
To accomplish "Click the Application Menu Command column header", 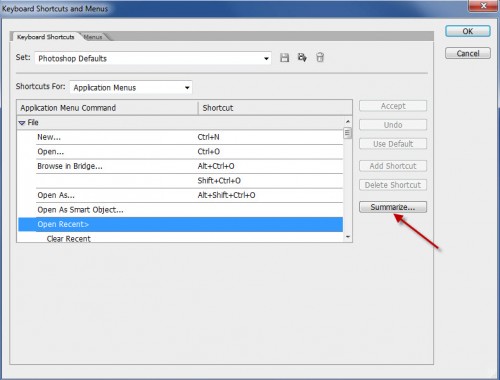I will coord(107,108).
